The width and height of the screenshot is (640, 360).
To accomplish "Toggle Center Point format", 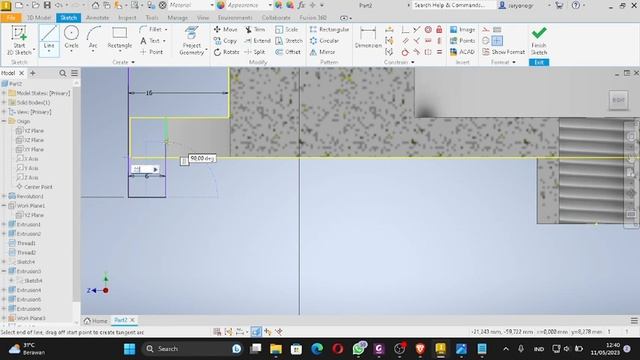I will click(x=497, y=41).
